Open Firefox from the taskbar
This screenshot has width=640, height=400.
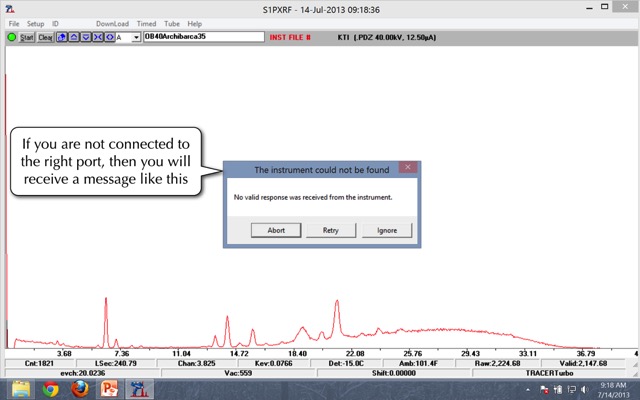pos(79,389)
